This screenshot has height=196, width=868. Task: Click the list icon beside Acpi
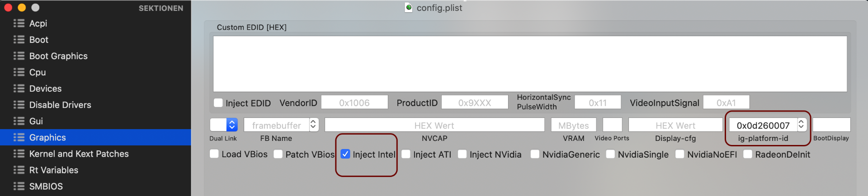19,23
